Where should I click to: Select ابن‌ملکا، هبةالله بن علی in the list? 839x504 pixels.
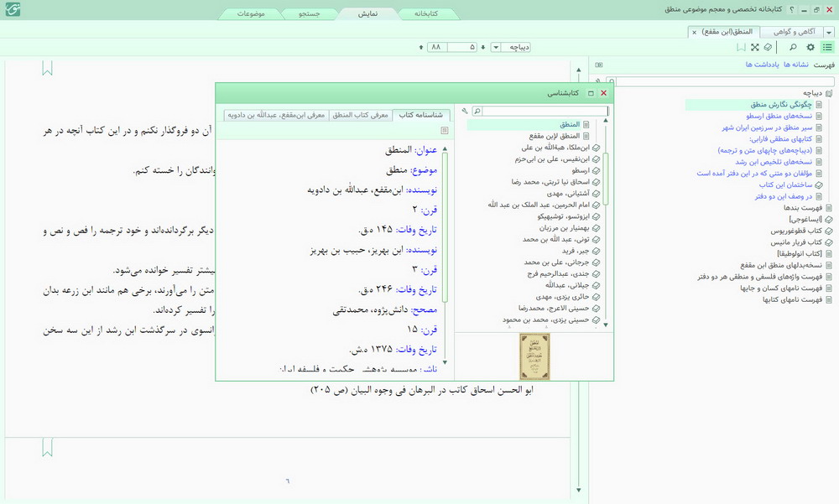pos(555,147)
